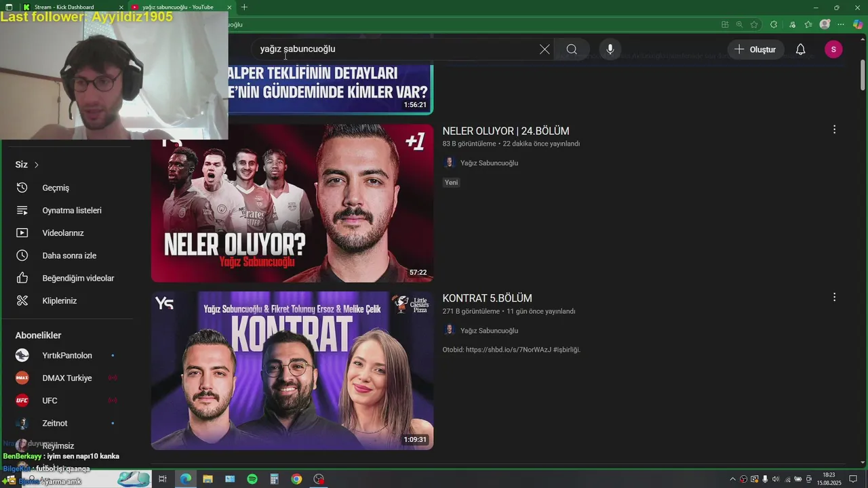Click the search magnifier button
The height and width of the screenshot is (488, 868).
coord(572,49)
